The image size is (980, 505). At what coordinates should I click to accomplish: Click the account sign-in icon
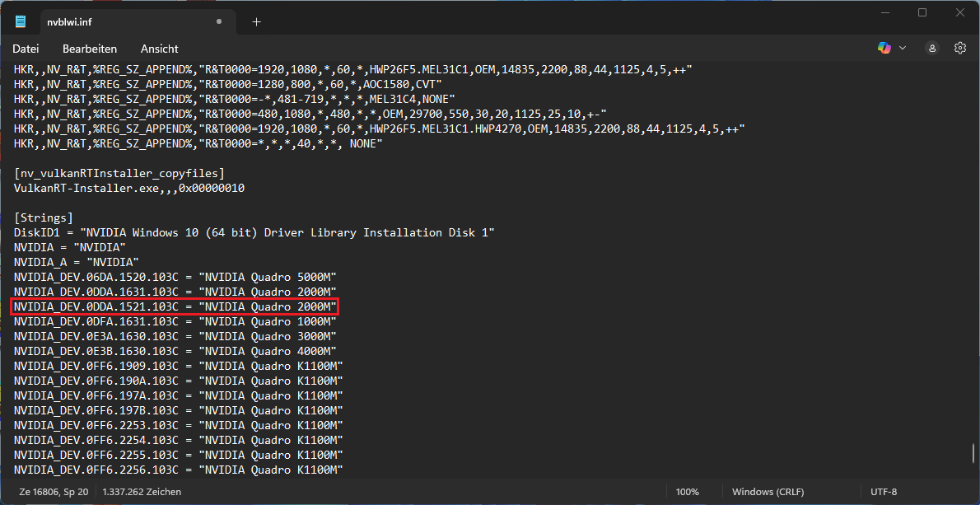point(931,49)
